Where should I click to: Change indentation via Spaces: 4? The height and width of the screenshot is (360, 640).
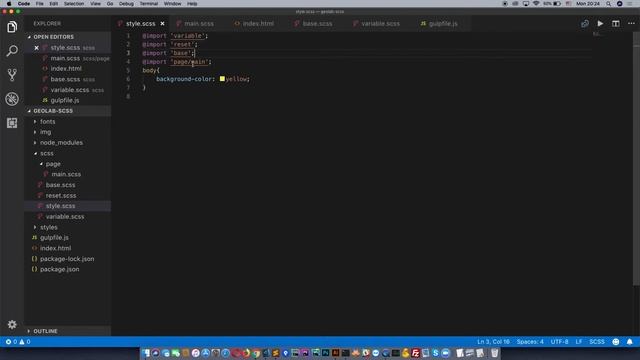coord(530,342)
